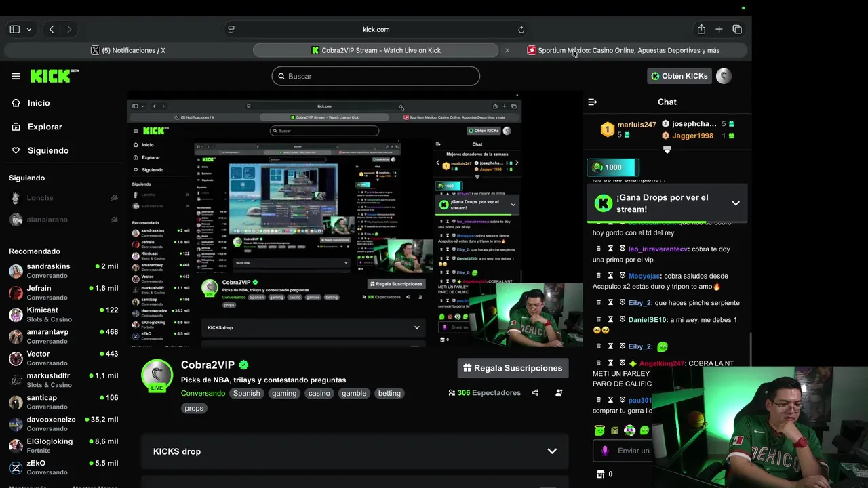
Task: Open Safari sidebar dropdown chevron
Action: [28, 29]
